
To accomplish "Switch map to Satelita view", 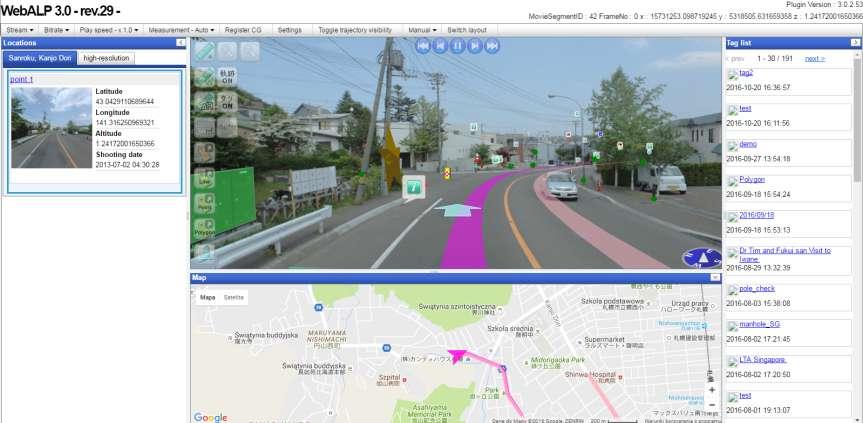I will [x=233, y=298].
